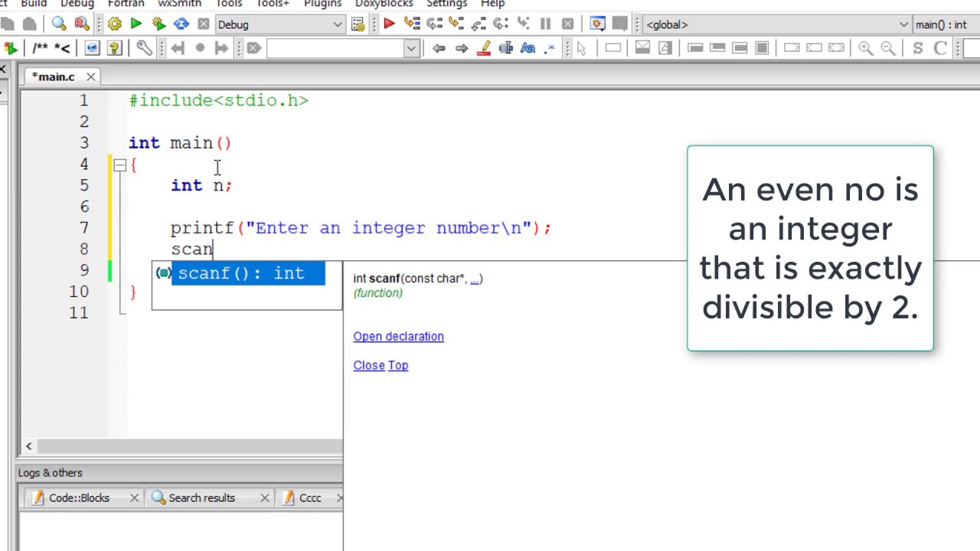980x551 pixels.
Task: Close the Code::Blocks log tab
Action: (x=134, y=498)
